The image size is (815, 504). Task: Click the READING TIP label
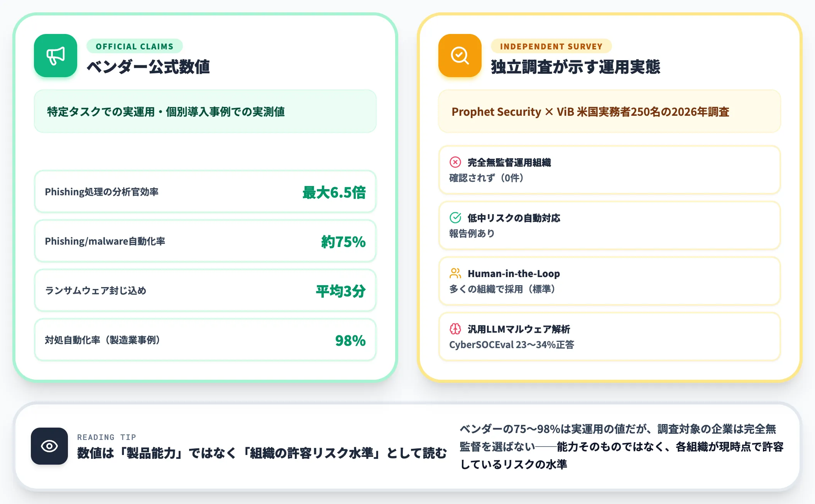click(x=107, y=437)
